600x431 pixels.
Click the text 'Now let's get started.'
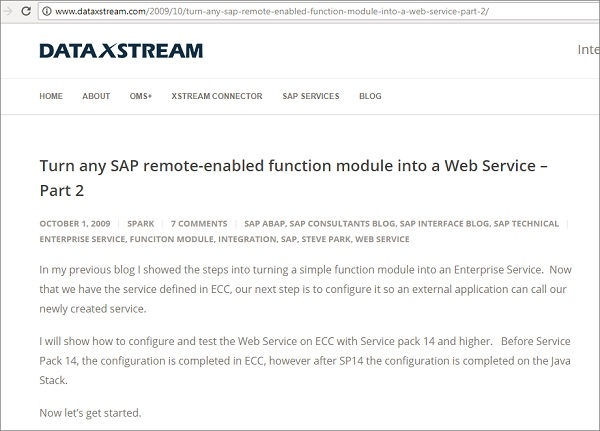point(90,413)
